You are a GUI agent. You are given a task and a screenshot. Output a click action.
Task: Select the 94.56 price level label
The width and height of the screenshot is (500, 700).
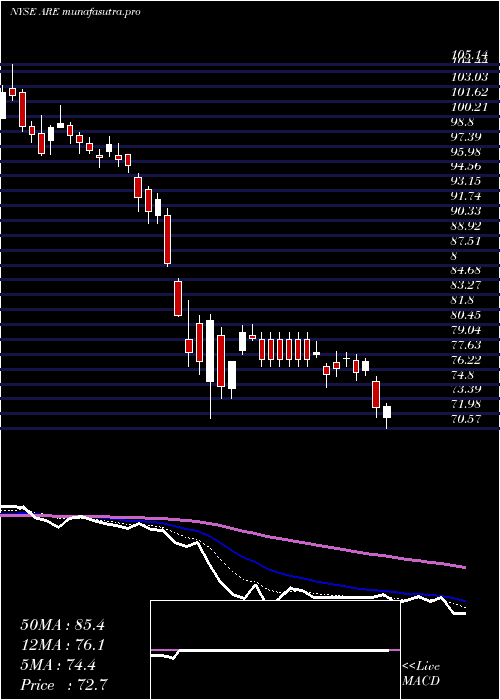coord(466,167)
